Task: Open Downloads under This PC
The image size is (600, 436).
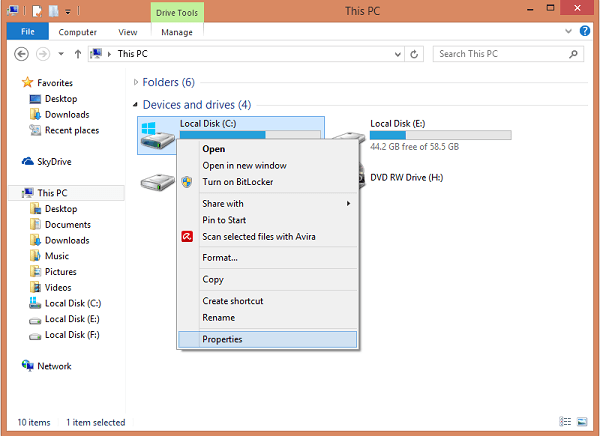Action: click(x=67, y=240)
